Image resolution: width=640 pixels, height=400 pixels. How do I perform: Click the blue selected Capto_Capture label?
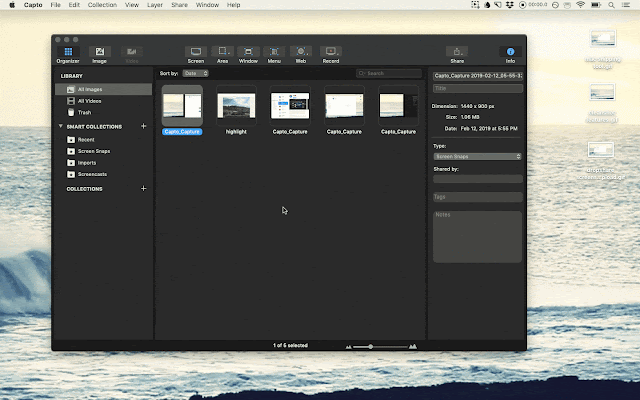[x=182, y=131]
